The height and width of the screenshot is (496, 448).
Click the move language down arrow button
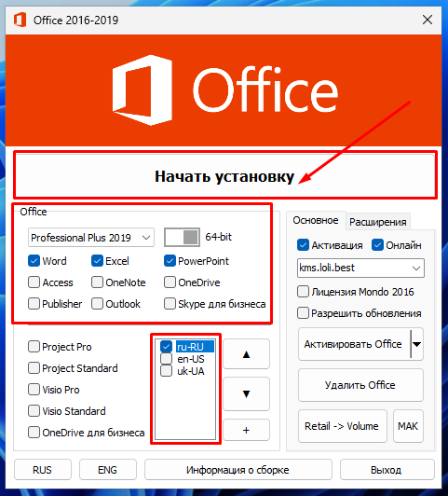click(246, 393)
